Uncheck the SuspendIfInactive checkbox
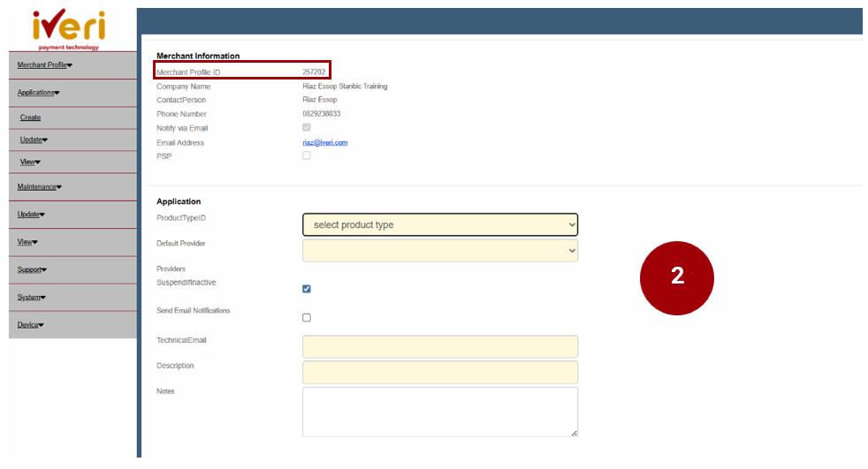The height and width of the screenshot is (469, 868). coord(307,289)
